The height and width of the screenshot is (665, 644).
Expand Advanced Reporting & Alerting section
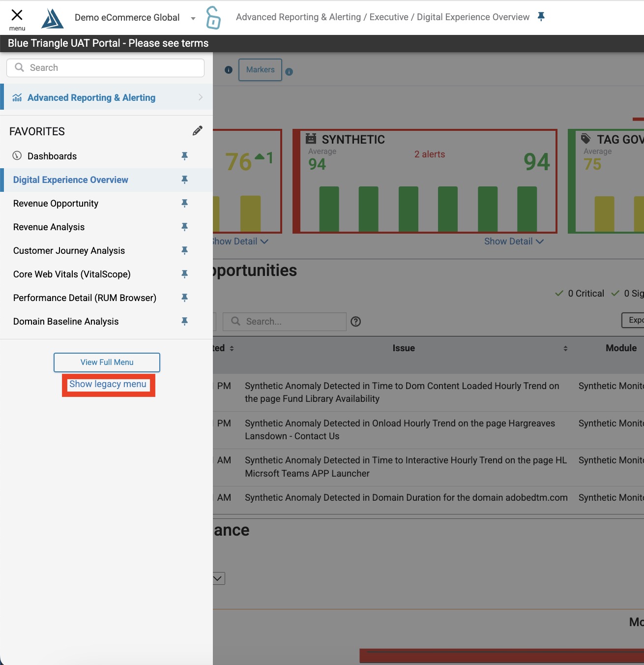[x=106, y=97]
